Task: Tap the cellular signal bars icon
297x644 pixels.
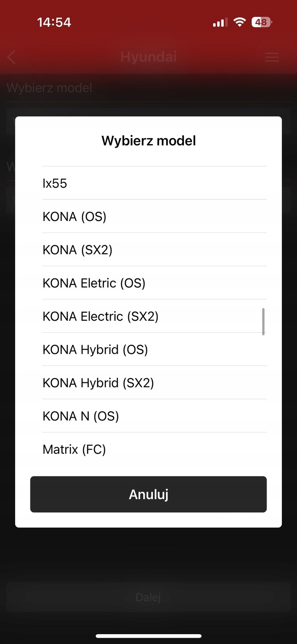Action: click(220, 22)
